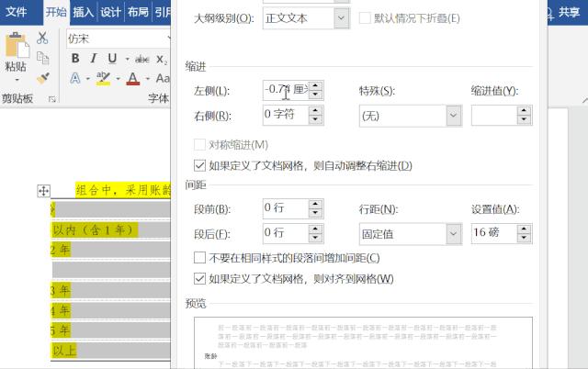Open clipboard pane launcher icon

point(52,99)
